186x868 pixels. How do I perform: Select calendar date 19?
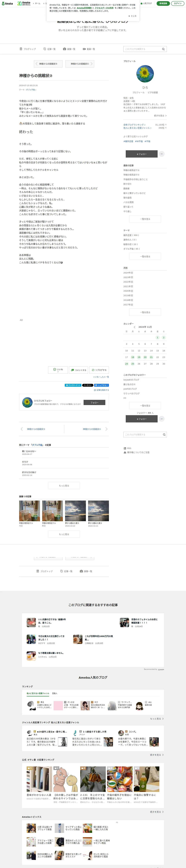(x=139, y=357)
